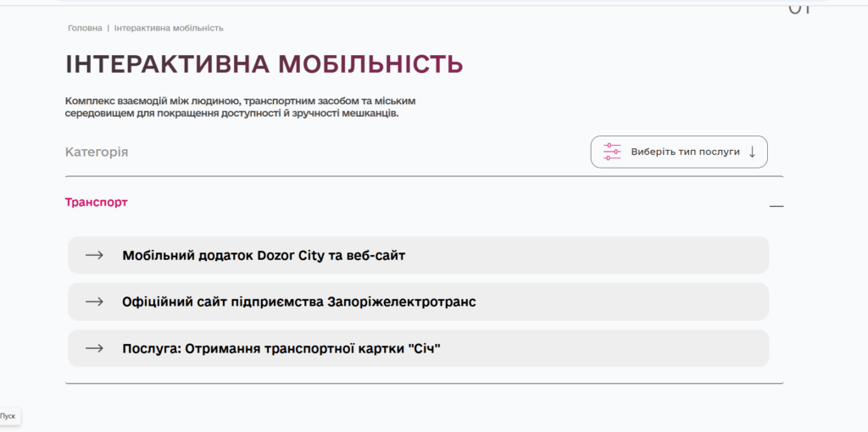This screenshot has height=432, width=868.
Task: Click the ІНТЕРАКТИВНА МОБІЛЬНІСТЬ page heading
Action: click(264, 64)
